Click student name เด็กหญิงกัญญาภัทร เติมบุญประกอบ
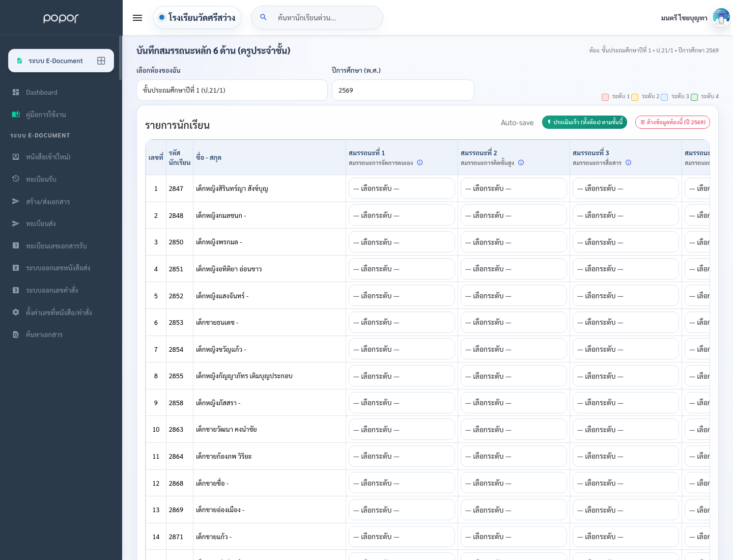 pyautogui.click(x=244, y=376)
